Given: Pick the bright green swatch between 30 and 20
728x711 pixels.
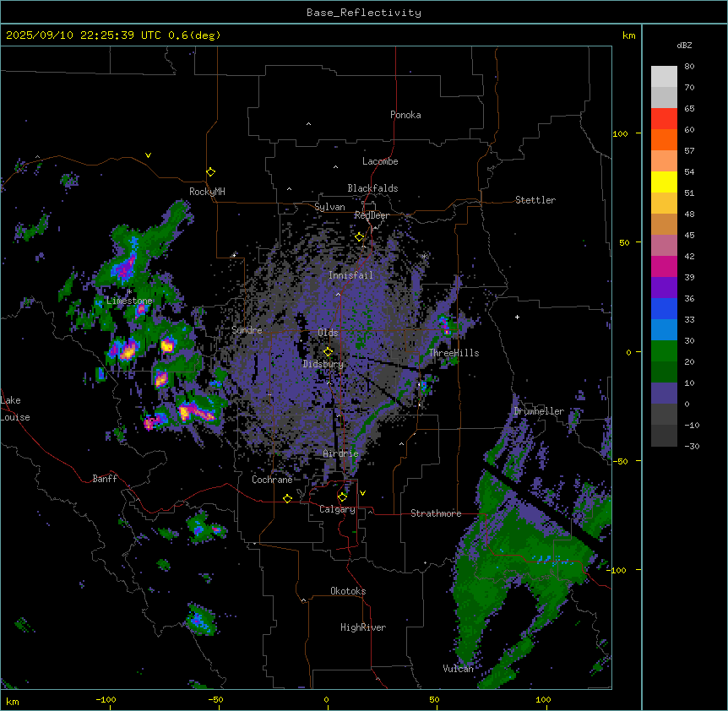Looking at the screenshot, I should [664, 351].
